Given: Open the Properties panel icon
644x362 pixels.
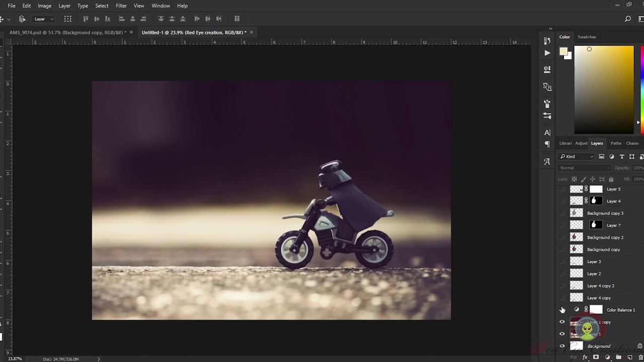Looking at the screenshot, I should click(547, 69).
